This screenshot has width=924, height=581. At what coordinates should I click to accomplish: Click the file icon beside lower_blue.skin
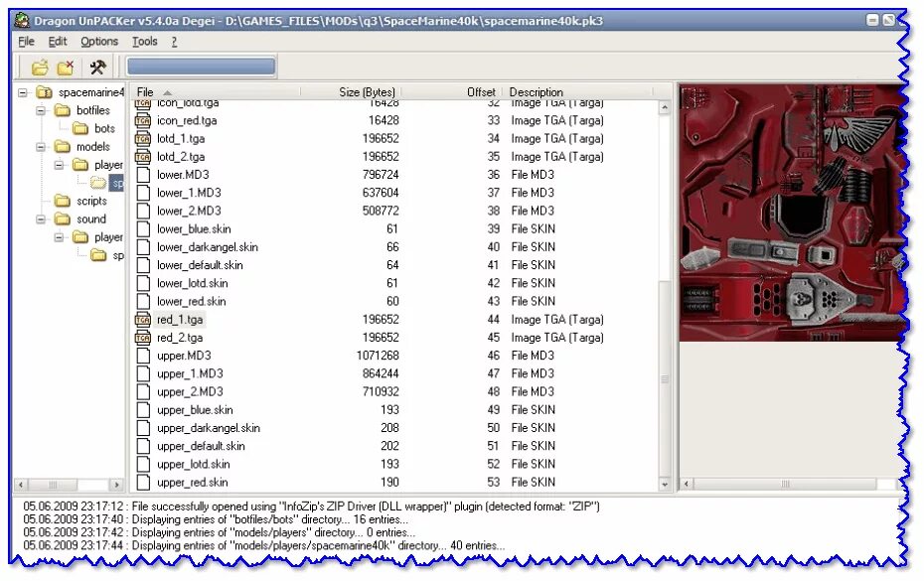[143, 229]
